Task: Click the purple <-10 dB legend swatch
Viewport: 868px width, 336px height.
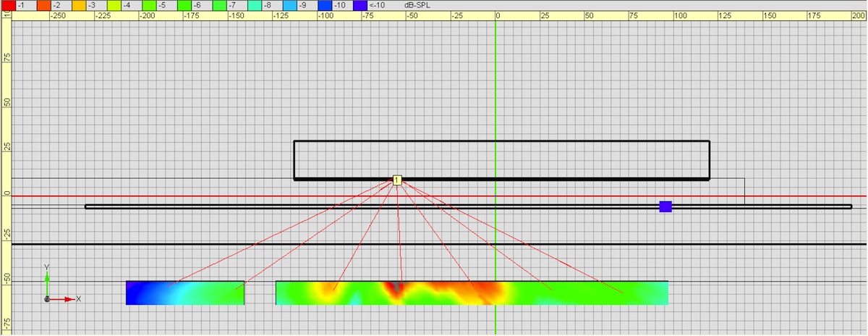Action: [360, 4]
